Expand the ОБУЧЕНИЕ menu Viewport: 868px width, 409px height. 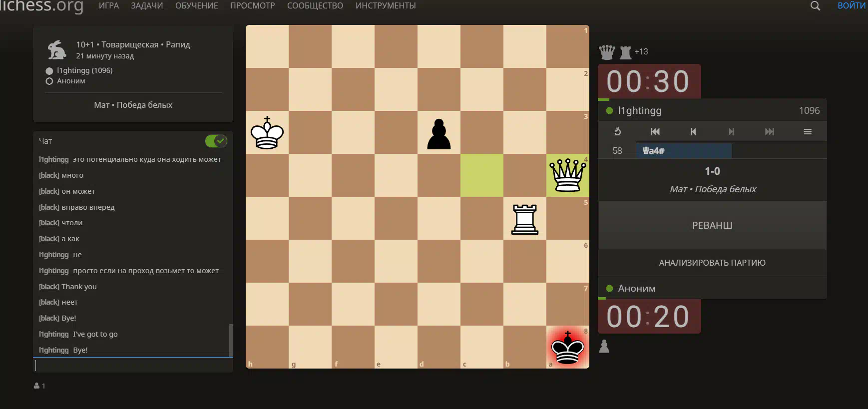click(x=196, y=6)
